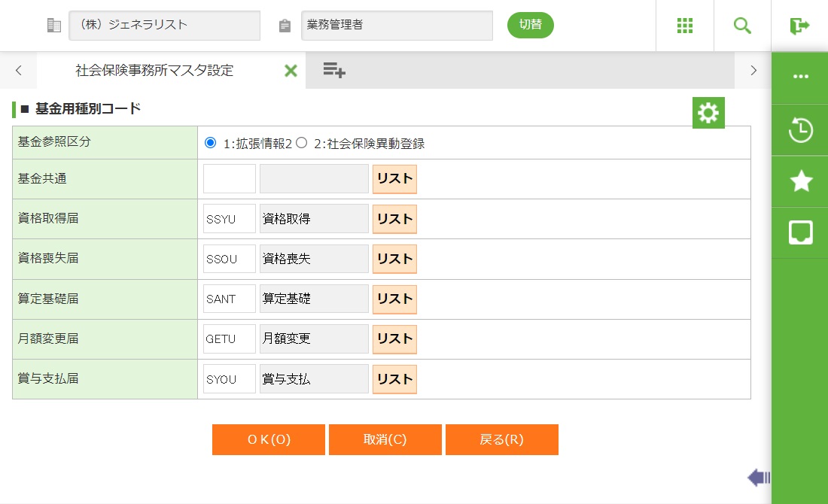The height and width of the screenshot is (504, 828).
Task: Open the history clock icon in sidebar
Action: (800, 130)
